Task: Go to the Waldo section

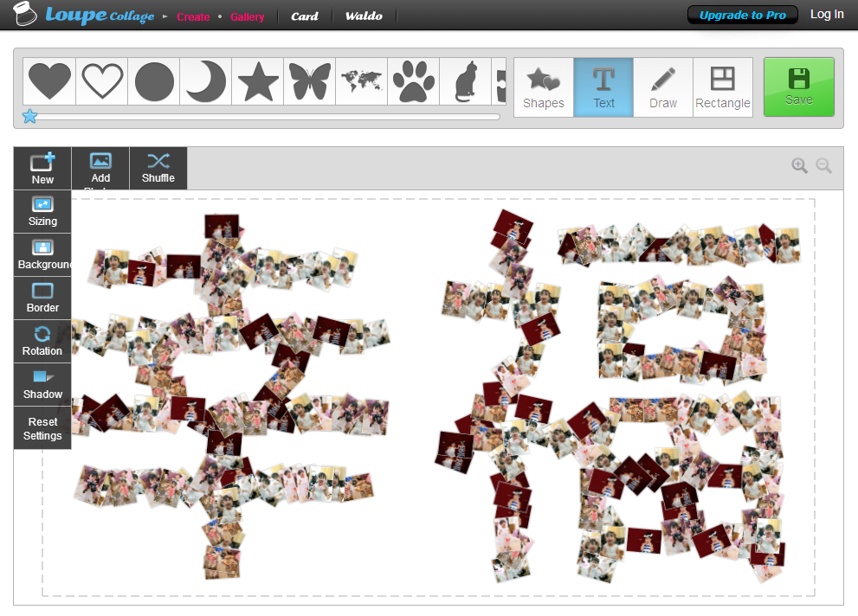Action: 364,16
